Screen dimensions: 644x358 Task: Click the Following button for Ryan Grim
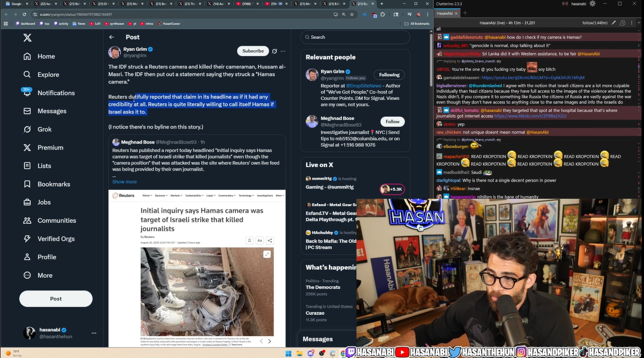click(389, 75)
